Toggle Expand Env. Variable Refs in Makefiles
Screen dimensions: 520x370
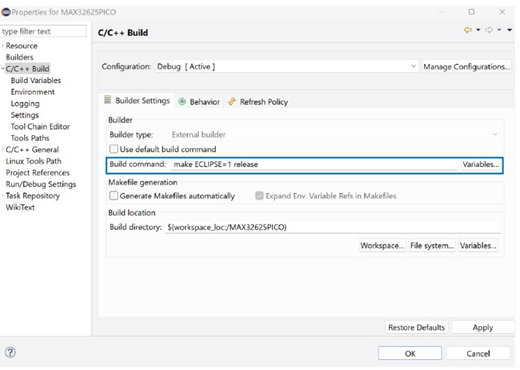(259, 195)
